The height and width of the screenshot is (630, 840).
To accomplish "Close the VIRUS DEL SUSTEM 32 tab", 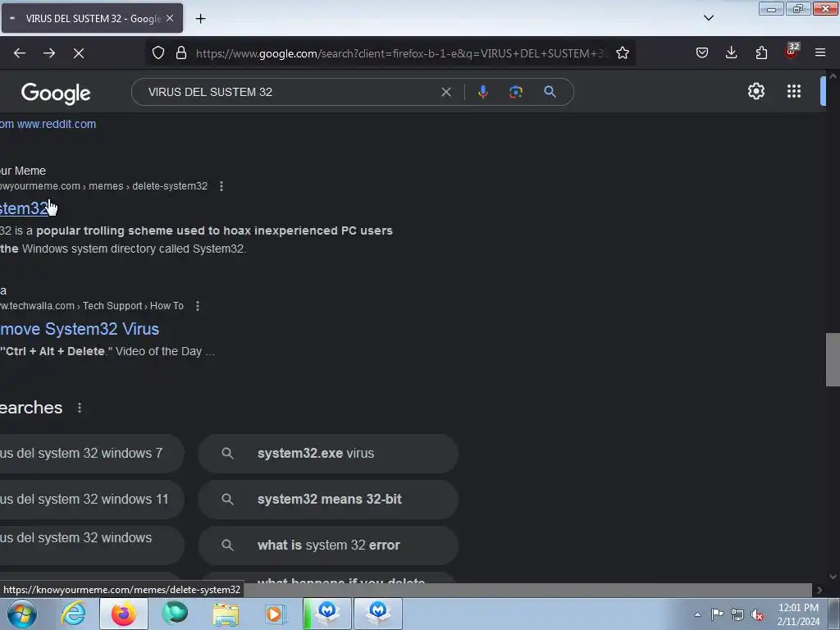I will point(170,18).
